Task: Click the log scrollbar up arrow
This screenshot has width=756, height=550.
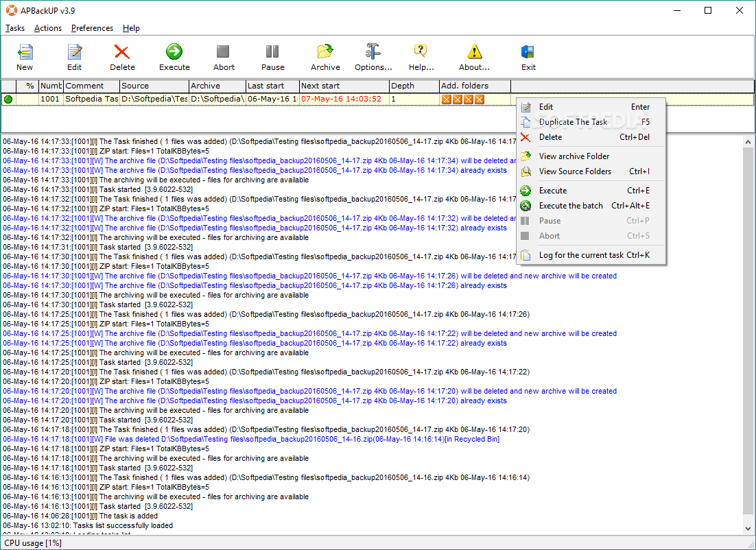Action: (x=748, y=142)
